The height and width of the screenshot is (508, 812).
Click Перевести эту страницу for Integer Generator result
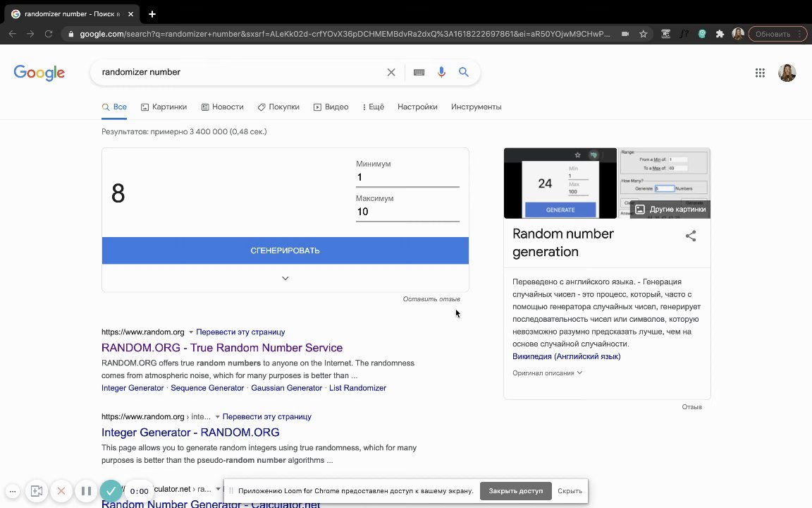(x=266, y=416)
